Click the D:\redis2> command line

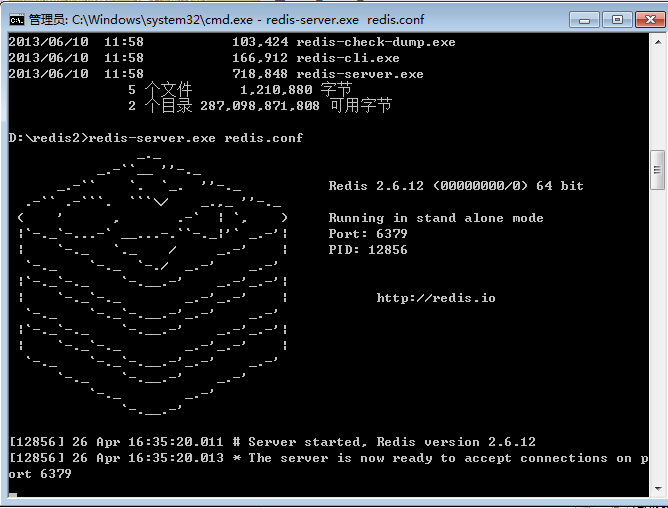tap(155, 138)
